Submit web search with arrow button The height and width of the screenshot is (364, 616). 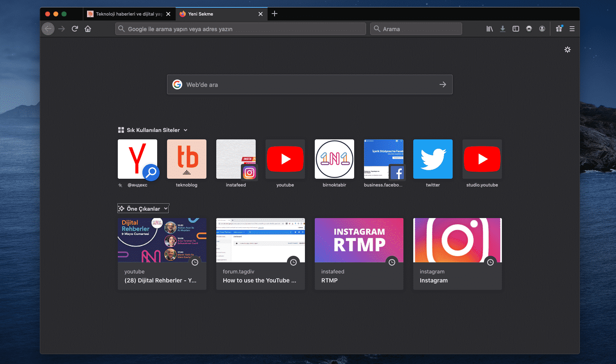click(443, 84)
